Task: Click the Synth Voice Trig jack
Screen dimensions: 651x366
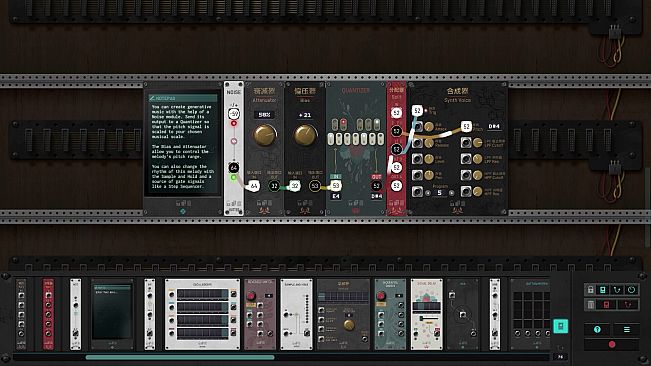Action: tap(417, 110)
